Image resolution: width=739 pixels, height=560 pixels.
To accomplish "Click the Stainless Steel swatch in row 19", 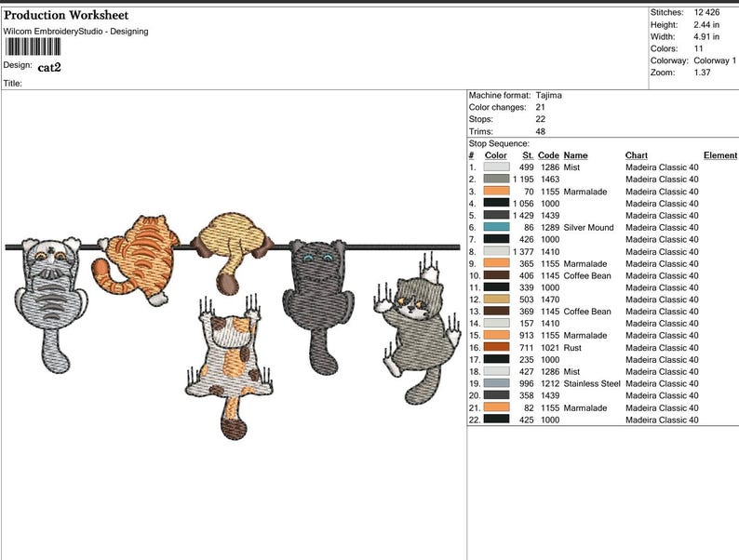I will [496, 383].
